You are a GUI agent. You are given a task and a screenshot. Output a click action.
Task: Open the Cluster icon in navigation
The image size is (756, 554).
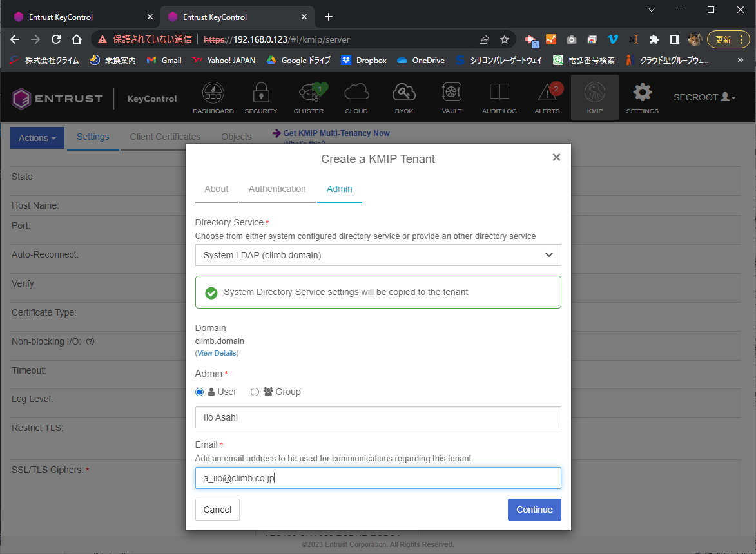tap(309, 93)
